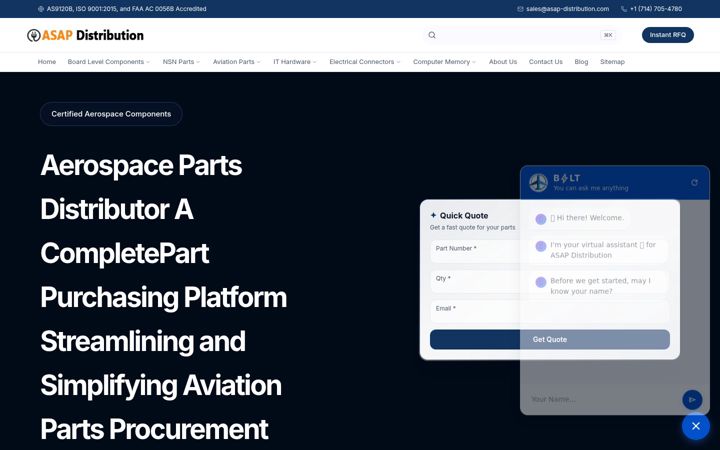This screenshot has height=450, width=720.
Task: Click 'You can ask me anything' subtitle
Action: 591,188
